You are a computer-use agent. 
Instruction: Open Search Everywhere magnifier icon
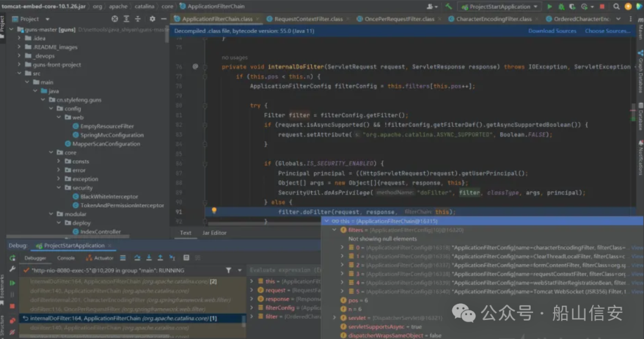point(617,7)
